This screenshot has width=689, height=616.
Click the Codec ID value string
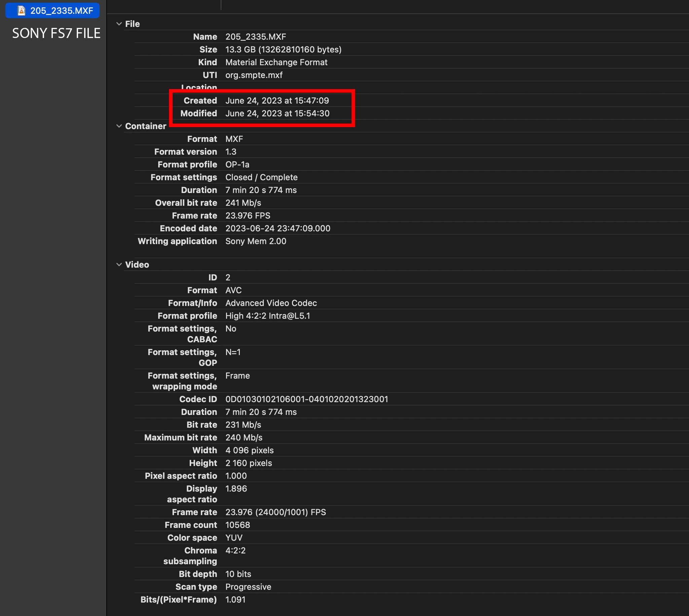click(306, 399)
